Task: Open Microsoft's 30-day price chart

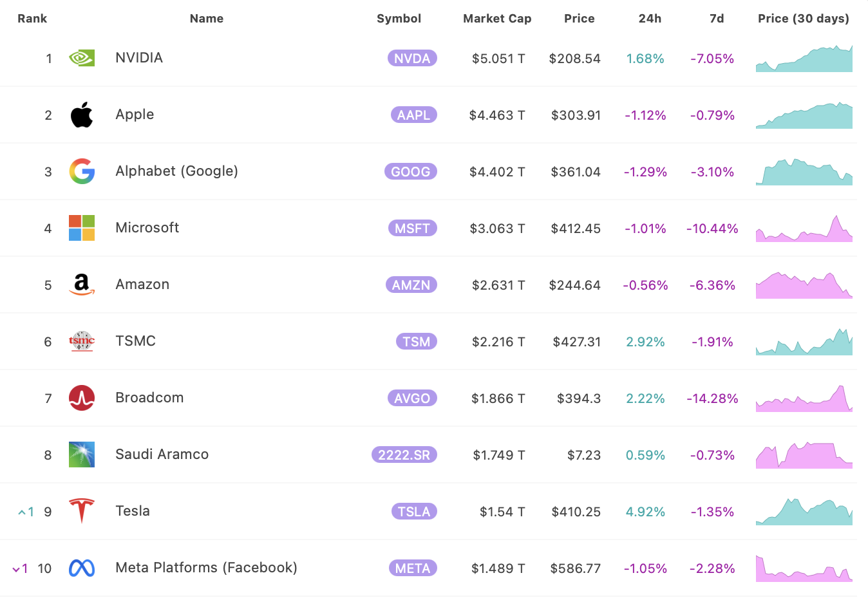Action: [804, 229]
